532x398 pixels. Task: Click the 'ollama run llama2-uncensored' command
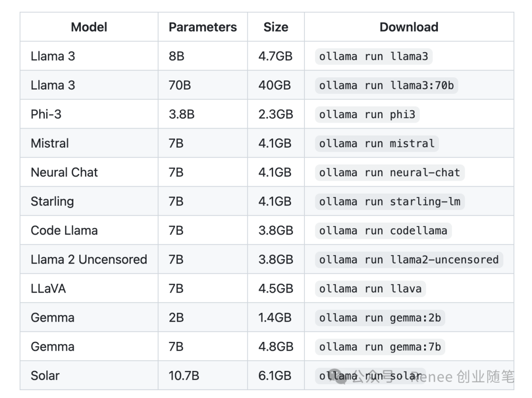tap(409, 260)
